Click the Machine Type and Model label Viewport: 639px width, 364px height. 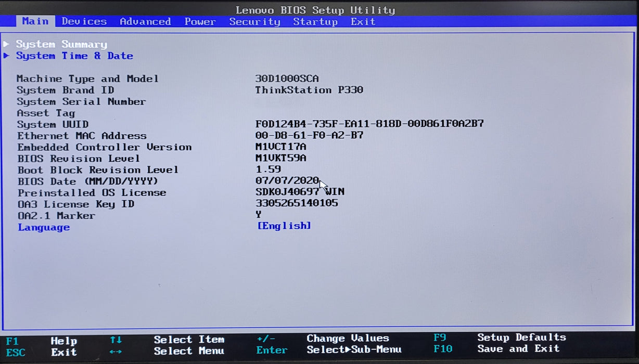[87, 79]
